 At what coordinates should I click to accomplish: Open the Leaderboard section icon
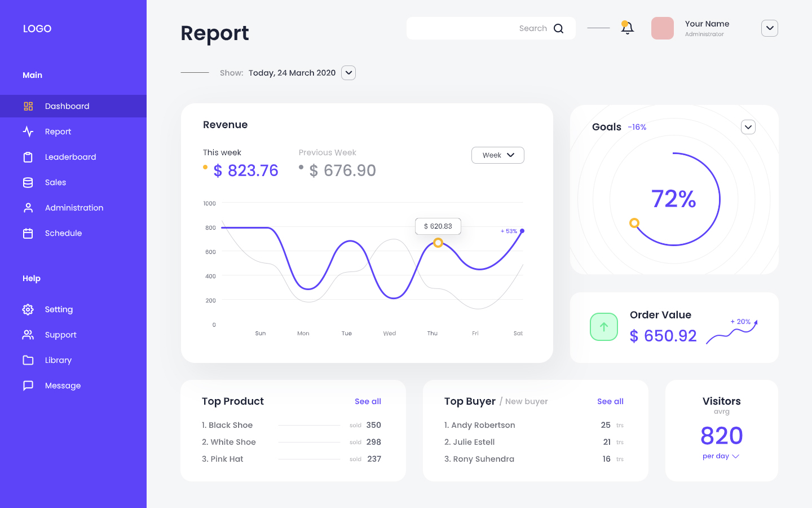click(x=28, y=156)
